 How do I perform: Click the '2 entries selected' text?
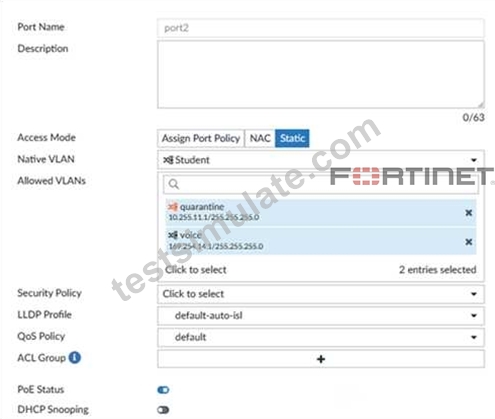438,270
